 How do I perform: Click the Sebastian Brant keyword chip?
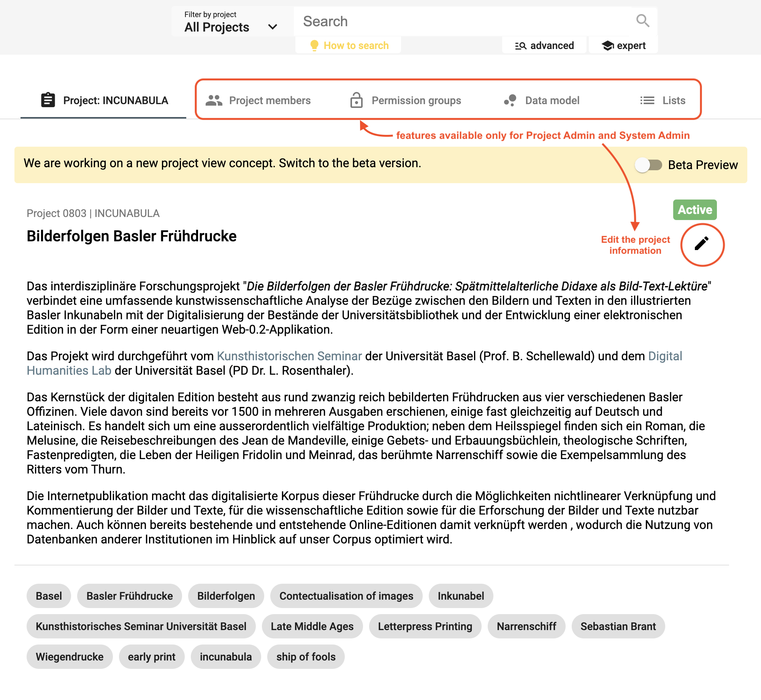(618, 626)
